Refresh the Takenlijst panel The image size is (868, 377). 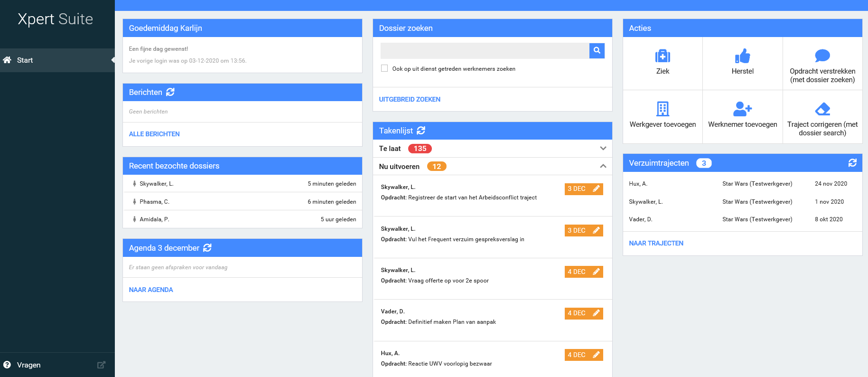pos(421,131)
